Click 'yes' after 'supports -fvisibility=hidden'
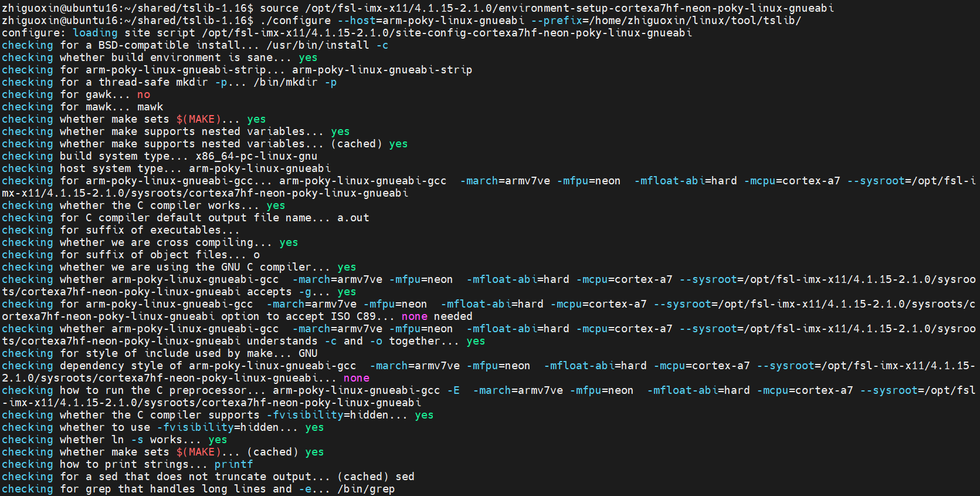Viewport: 980px width, 496px height. pyautogui.click(x=424, y=415)
